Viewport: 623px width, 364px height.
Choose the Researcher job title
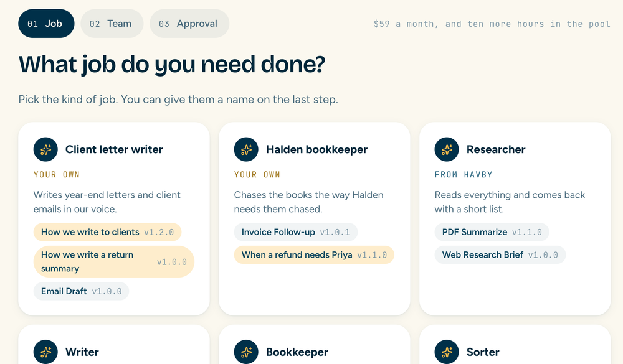coord(496,150)
